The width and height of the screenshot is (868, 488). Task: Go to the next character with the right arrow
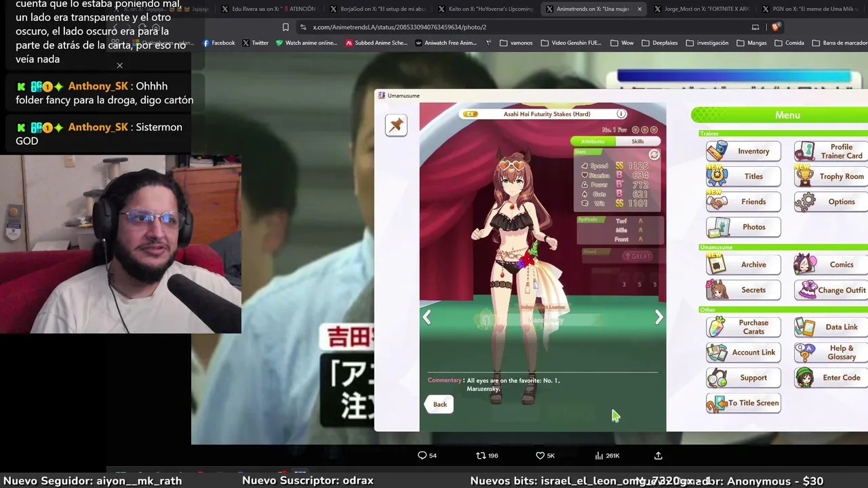coord(658,317)
